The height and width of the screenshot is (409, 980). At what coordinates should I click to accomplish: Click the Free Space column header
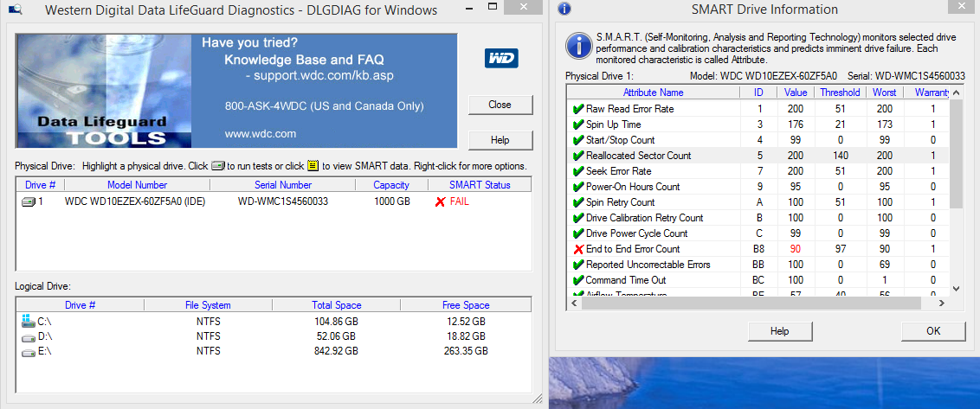[466, 305]
